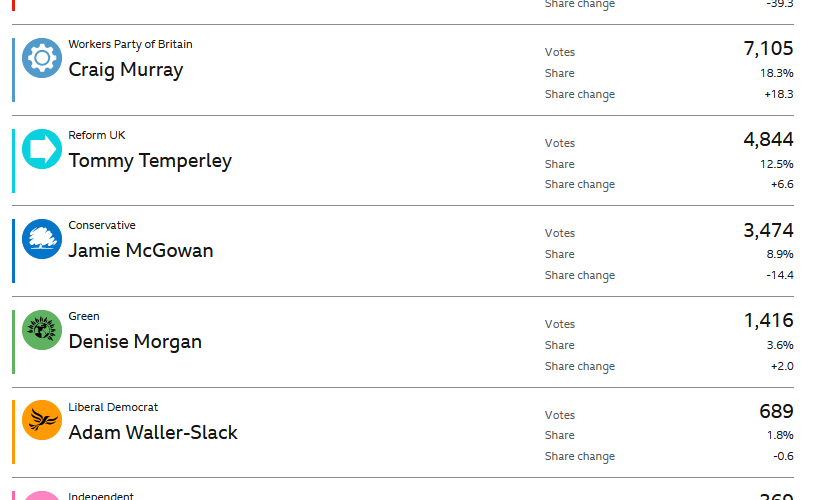The width and height of the screenshot is (818, 500).
Task: Select candidate name Tommy Temperley
Action: tap(150, 161)
